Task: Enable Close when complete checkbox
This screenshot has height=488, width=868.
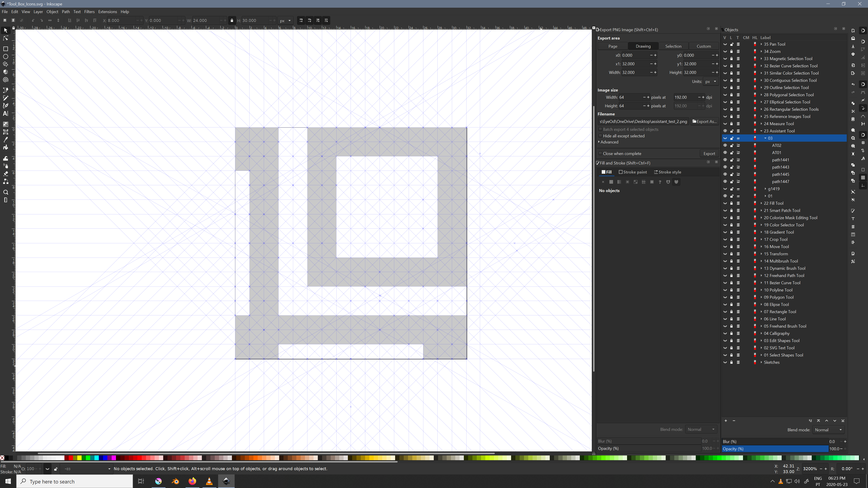Action: tap(600, 154)
